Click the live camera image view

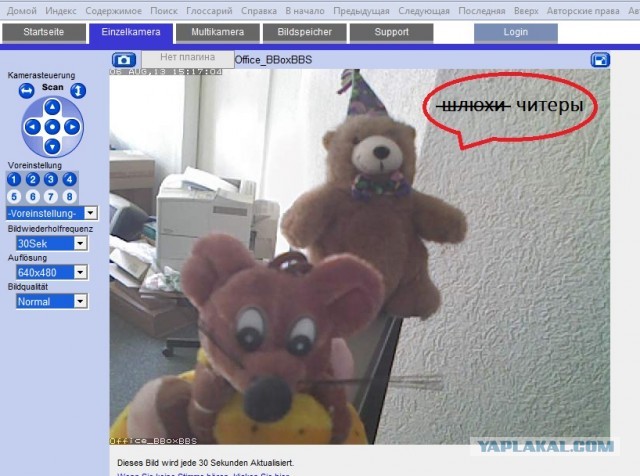(360, 256)
